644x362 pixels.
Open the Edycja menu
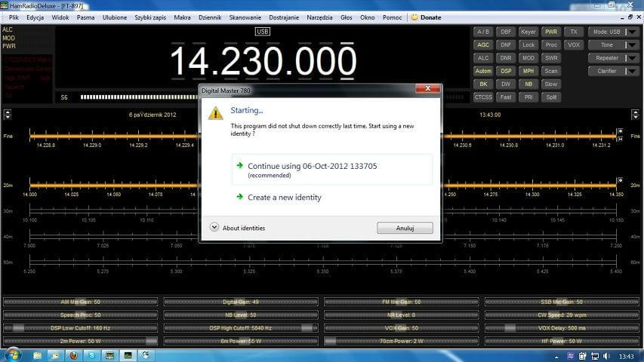coord(35,17)
